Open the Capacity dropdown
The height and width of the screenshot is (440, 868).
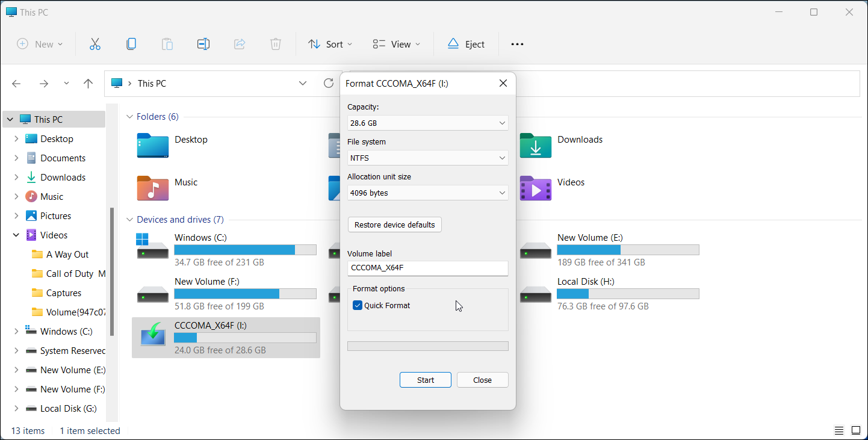click(x=427, y=123)
